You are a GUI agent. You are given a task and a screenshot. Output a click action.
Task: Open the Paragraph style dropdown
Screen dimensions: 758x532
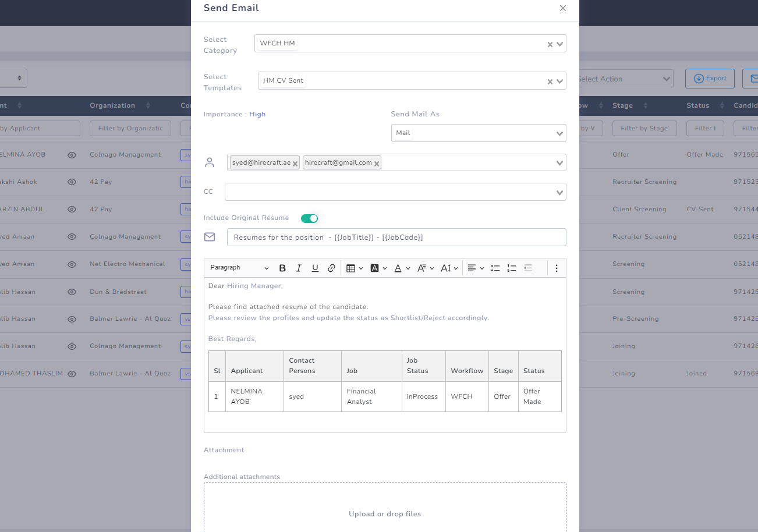tap(239, 267)
